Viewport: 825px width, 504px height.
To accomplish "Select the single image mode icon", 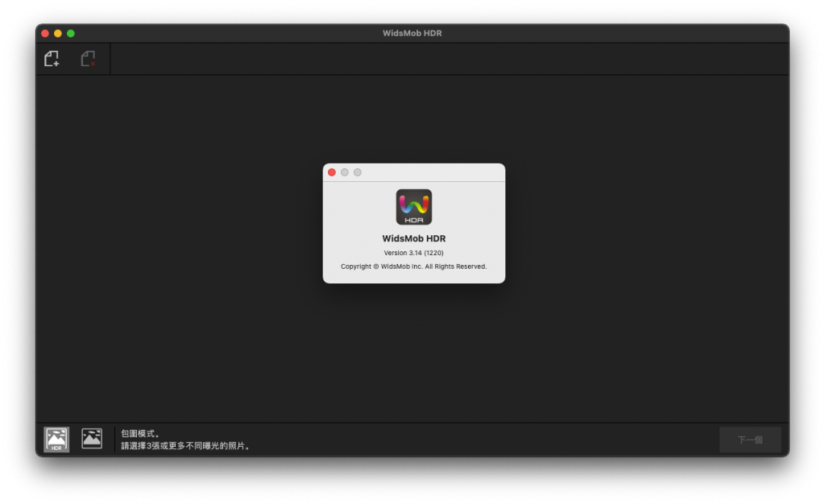I will click(x=92, y=438).
